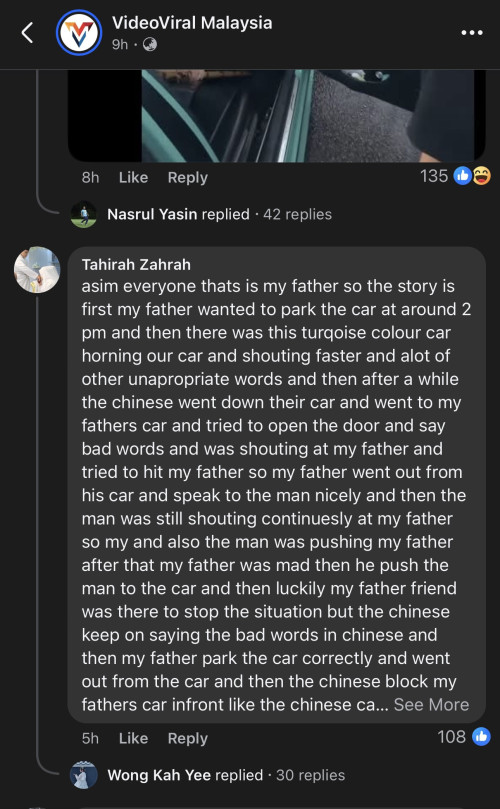Like the comment posted 8h ago

tap(133, 177)
